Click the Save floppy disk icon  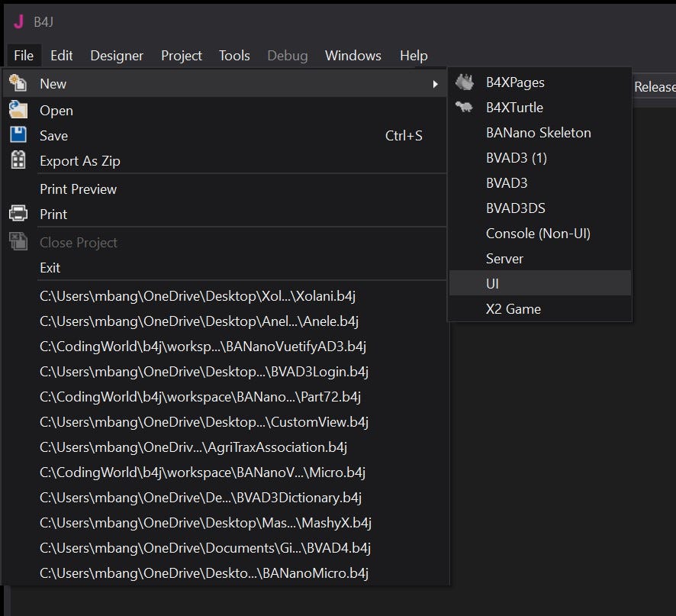[18, 135]
